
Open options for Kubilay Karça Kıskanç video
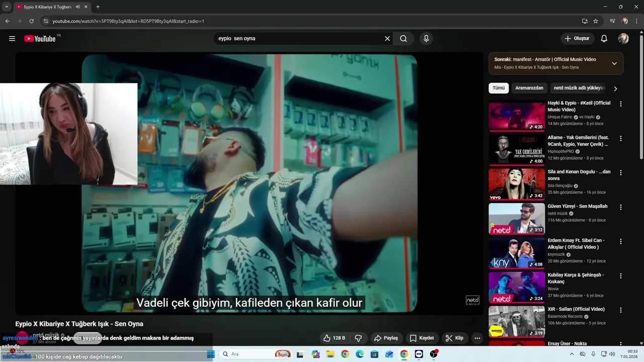click(620, 276)
